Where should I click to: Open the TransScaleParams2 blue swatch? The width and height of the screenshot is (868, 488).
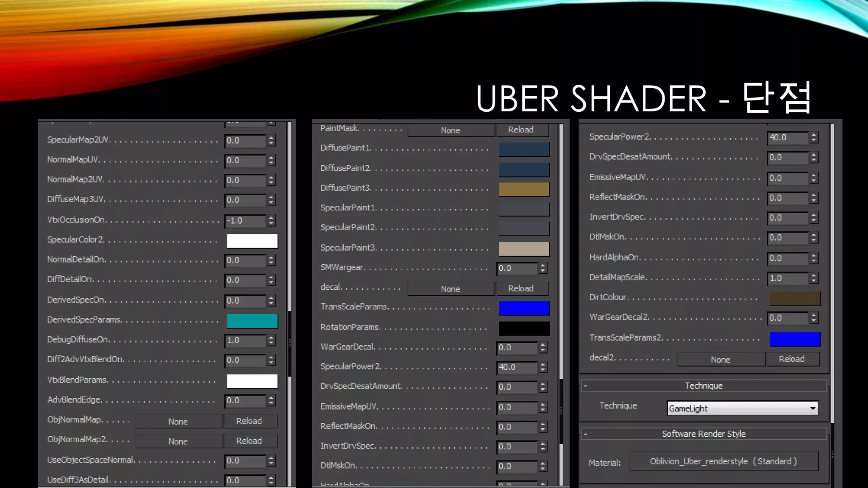click(795, 339)
